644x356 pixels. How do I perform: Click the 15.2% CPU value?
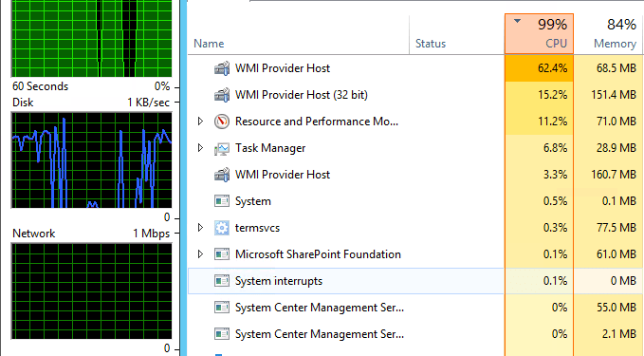click(553, 95)
